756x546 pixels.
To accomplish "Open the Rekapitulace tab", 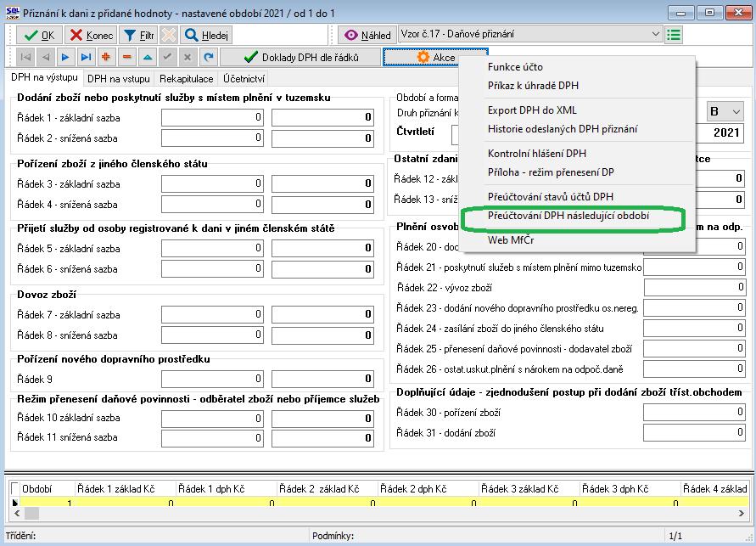I will pos(187,79).
